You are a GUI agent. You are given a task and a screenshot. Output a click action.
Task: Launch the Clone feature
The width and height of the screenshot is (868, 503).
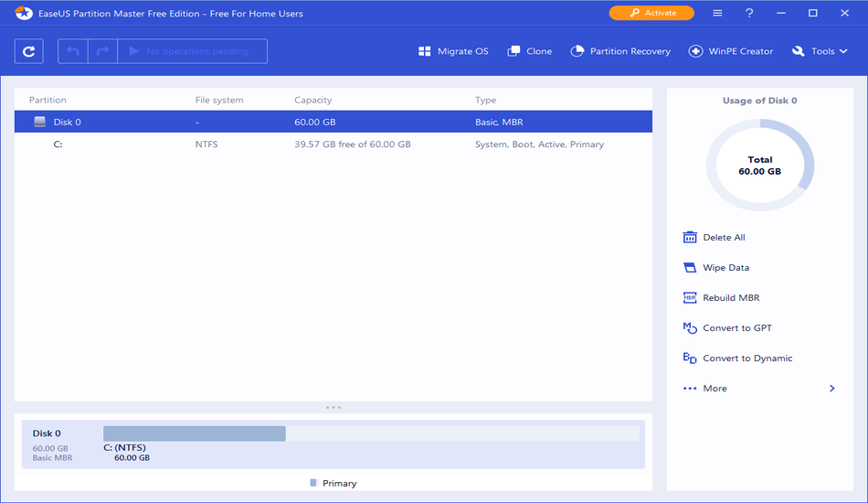pos(530,51)
